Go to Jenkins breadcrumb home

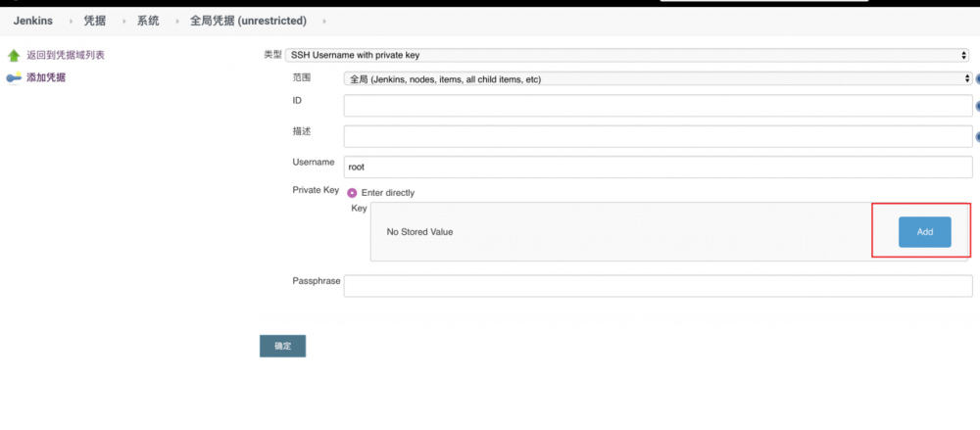click(33, 21)
